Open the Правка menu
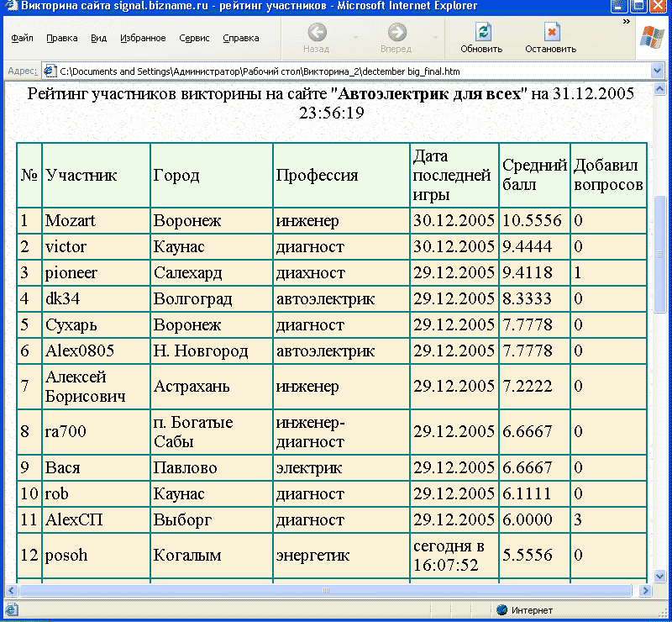 point(61,38)
